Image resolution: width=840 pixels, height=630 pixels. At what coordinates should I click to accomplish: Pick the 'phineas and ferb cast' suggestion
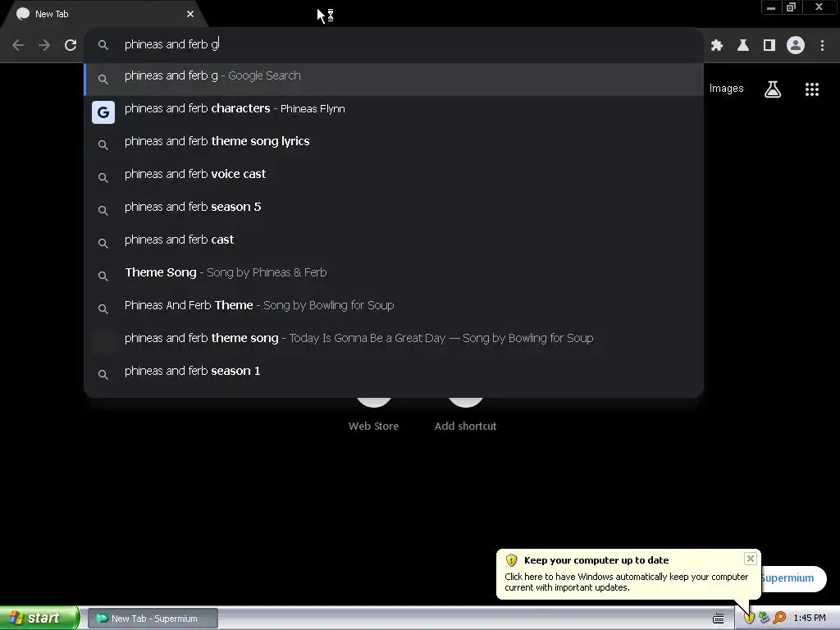pos(394,243)
